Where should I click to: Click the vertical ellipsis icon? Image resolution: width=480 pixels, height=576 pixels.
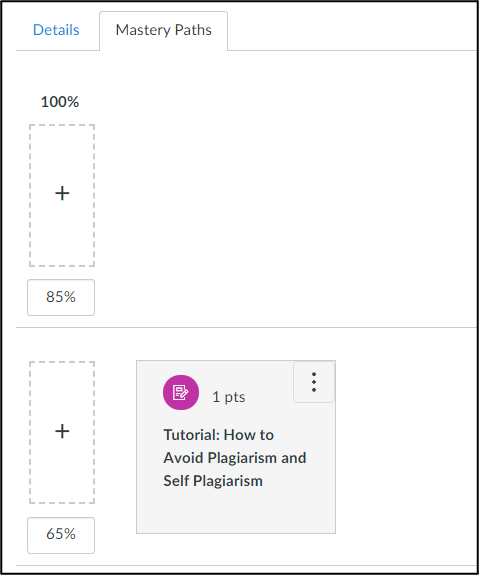pos(314,382)
